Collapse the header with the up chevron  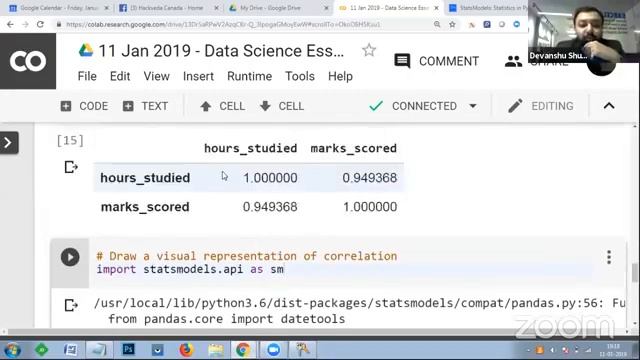click(609, 106)
